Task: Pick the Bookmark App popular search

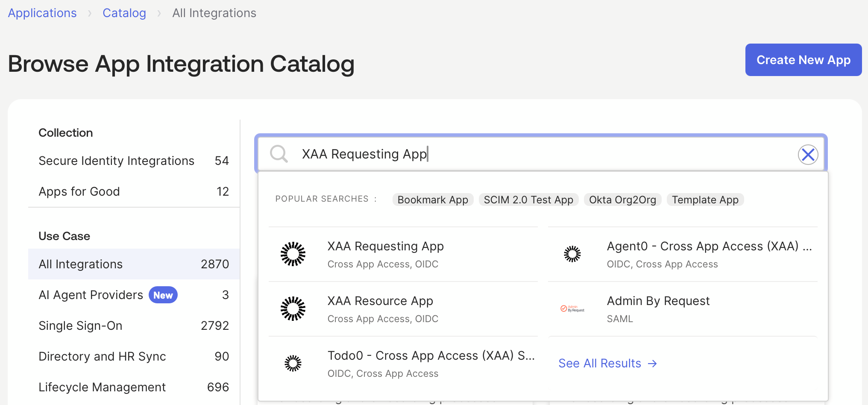Action: coord(433,200)
